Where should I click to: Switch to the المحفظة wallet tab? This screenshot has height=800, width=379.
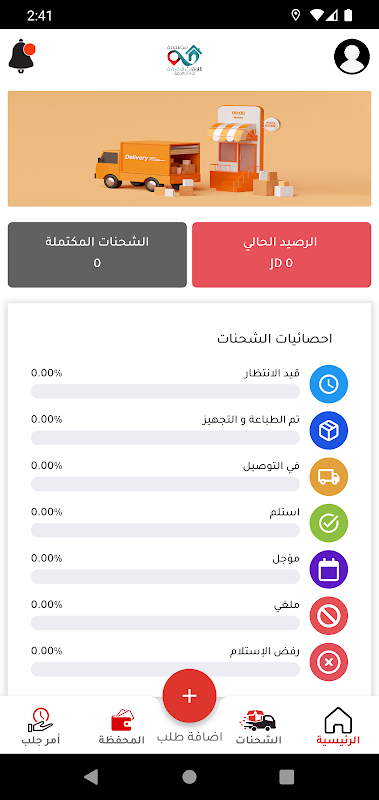pyautogui.click(x=121, y=727)
